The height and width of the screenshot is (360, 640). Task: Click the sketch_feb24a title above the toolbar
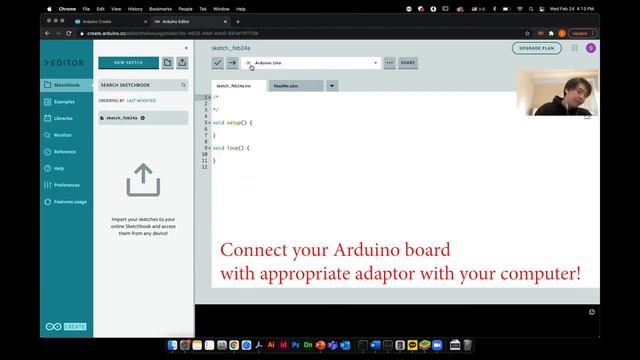tap(231, 48)
